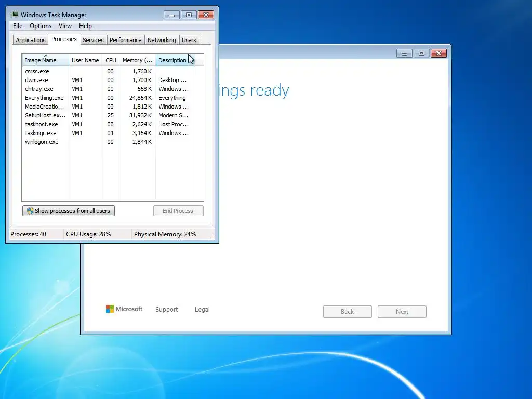The image size is (532, 399).
Task: Maximize the Windows Task Manager window
Action: (189, 15)
